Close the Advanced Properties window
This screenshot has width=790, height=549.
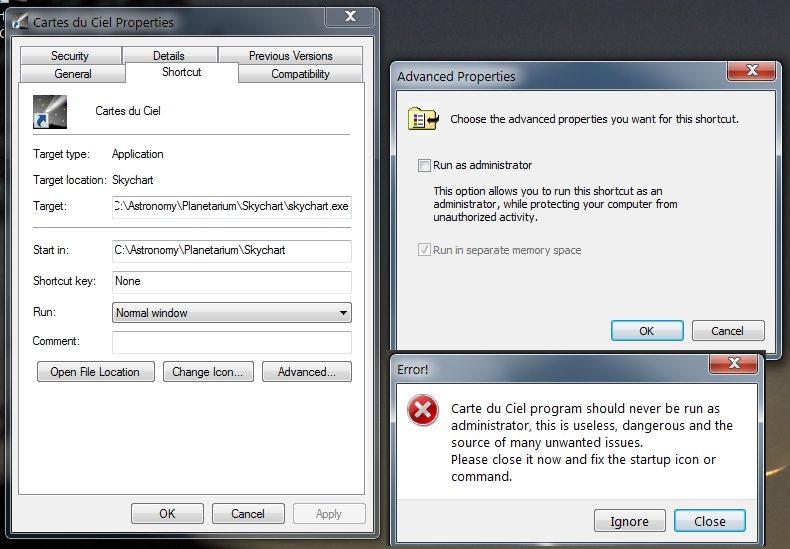click(751, 71)
